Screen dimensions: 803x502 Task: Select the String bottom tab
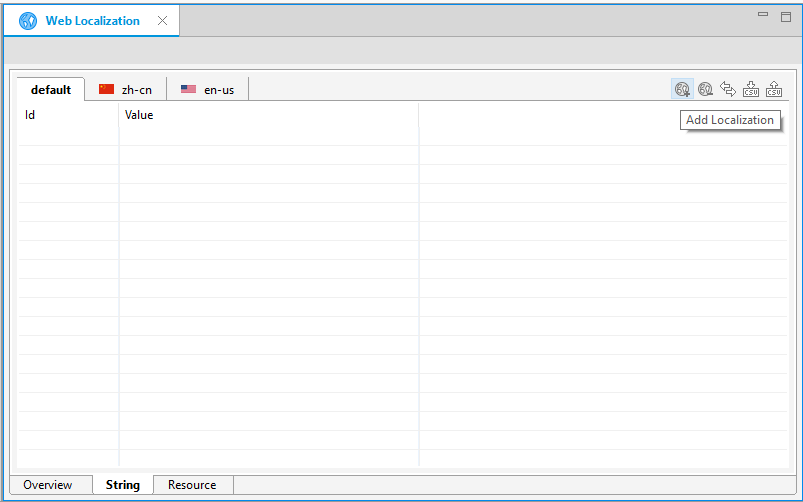pyautogui.click(x=123, y=485)
